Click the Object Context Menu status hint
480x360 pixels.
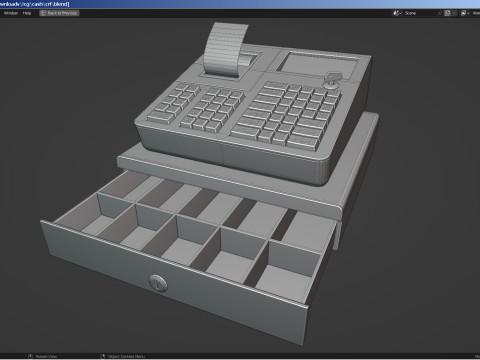pyautogui.click(x=126, y=357)
